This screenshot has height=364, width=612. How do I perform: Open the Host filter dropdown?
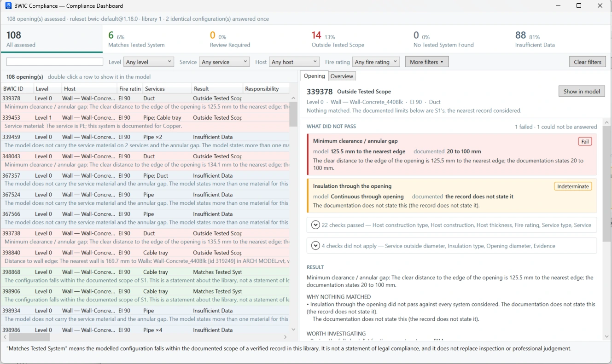point(294,62)
